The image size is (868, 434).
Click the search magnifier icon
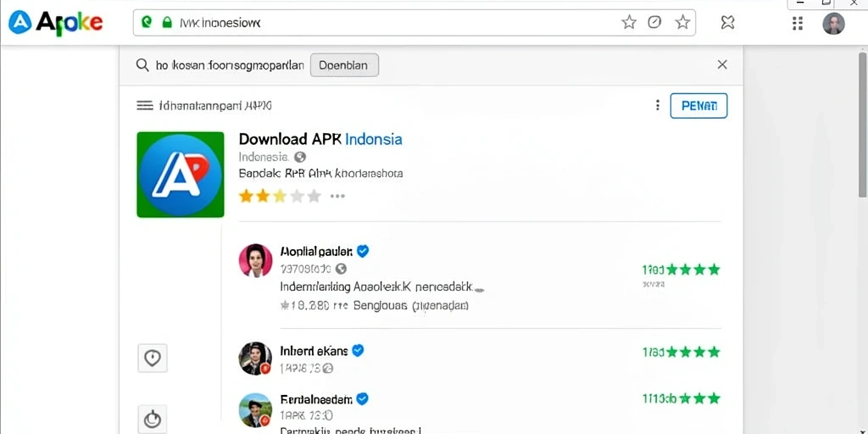point(142,64)
